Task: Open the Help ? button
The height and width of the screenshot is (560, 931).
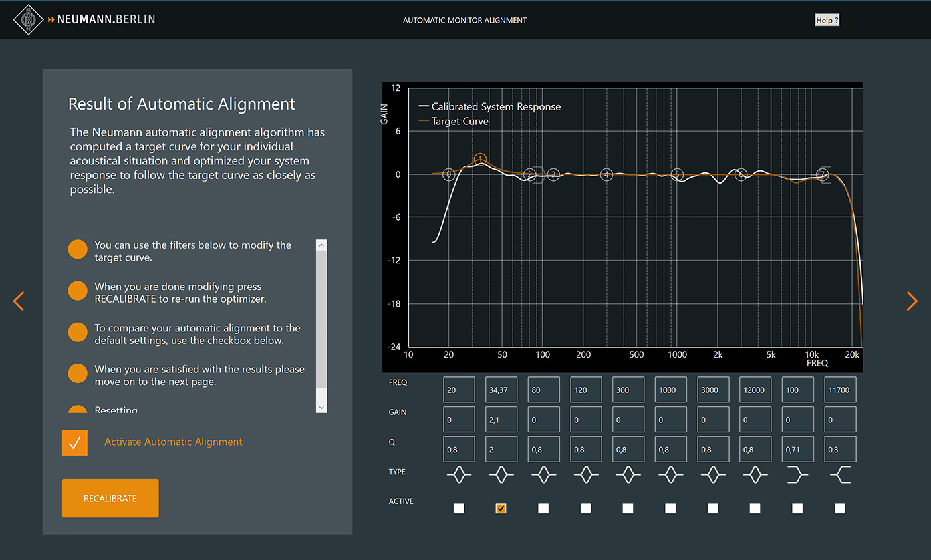Action: [827, 20]
